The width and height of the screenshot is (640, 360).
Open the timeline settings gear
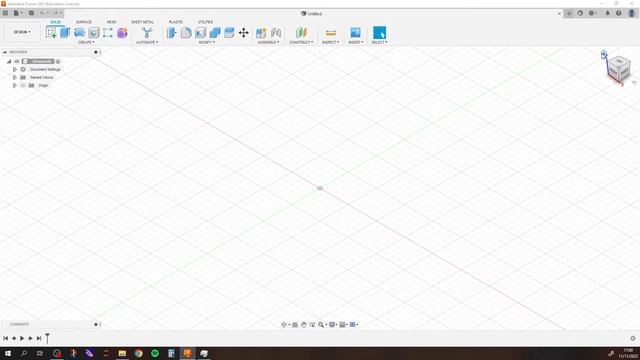[x=633, y=338]
